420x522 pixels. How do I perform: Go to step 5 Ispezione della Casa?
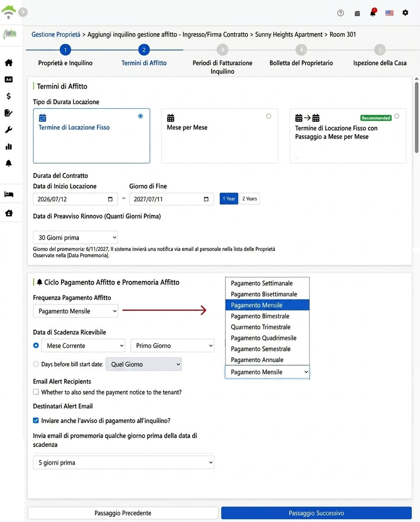(380, 50)
